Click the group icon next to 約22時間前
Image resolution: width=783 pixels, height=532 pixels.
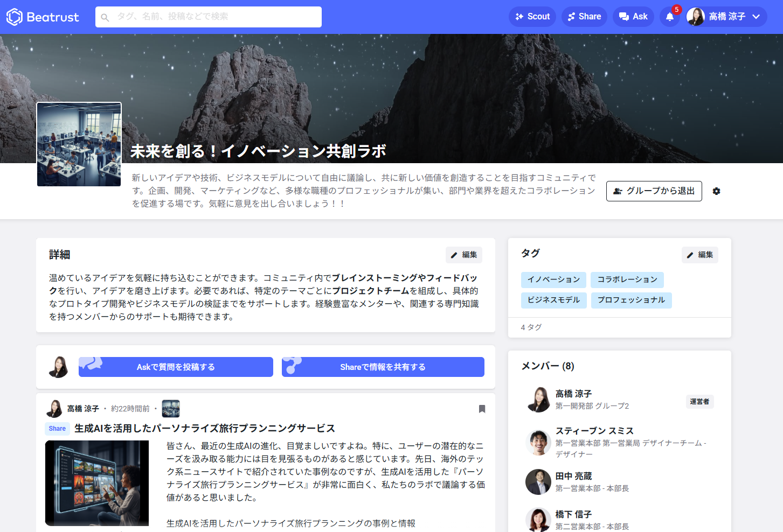(171, 409)
